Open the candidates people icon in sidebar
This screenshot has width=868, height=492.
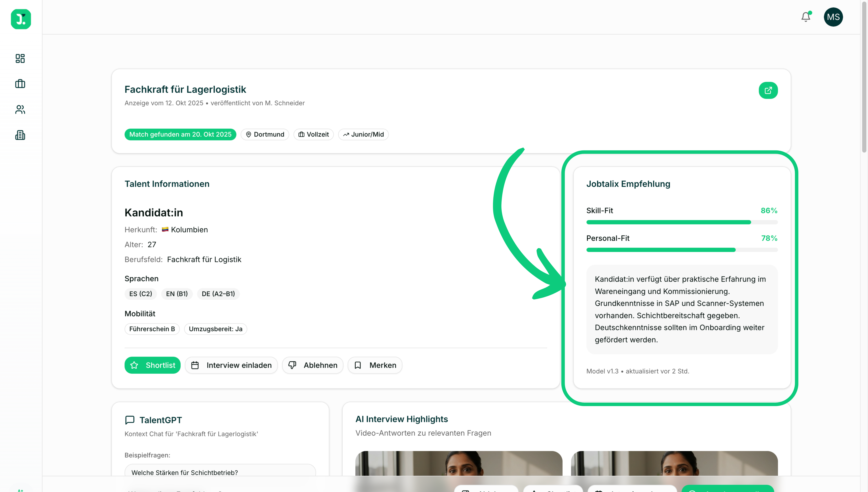pyautogui.click(x=20, y=110)
